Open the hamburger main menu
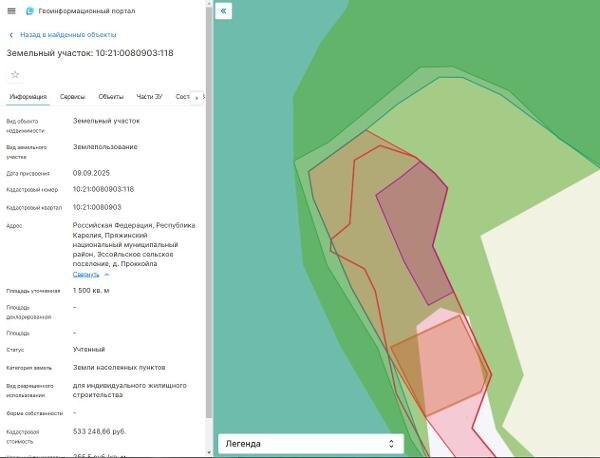Viewport: 600px width, 458px height. (x=11, y=11)
